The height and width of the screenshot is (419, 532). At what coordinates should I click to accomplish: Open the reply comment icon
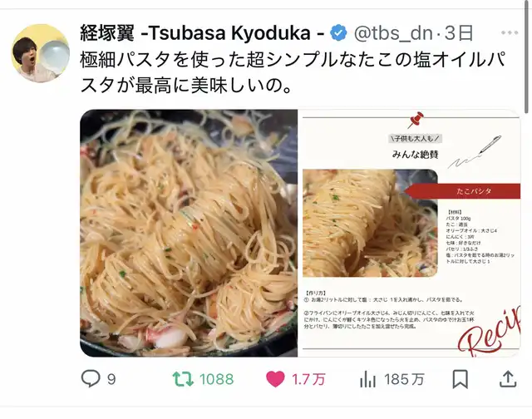(91, 378)
